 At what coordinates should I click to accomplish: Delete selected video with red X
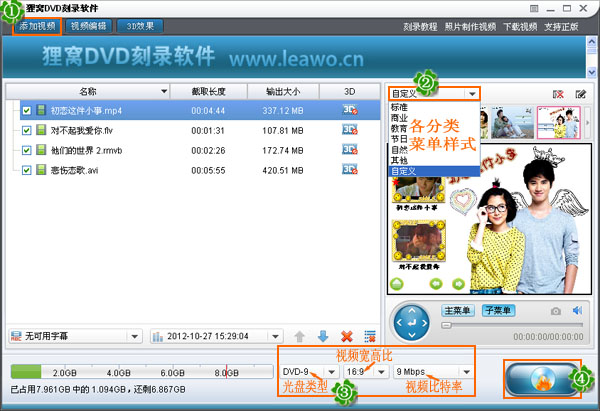[347, 336]
